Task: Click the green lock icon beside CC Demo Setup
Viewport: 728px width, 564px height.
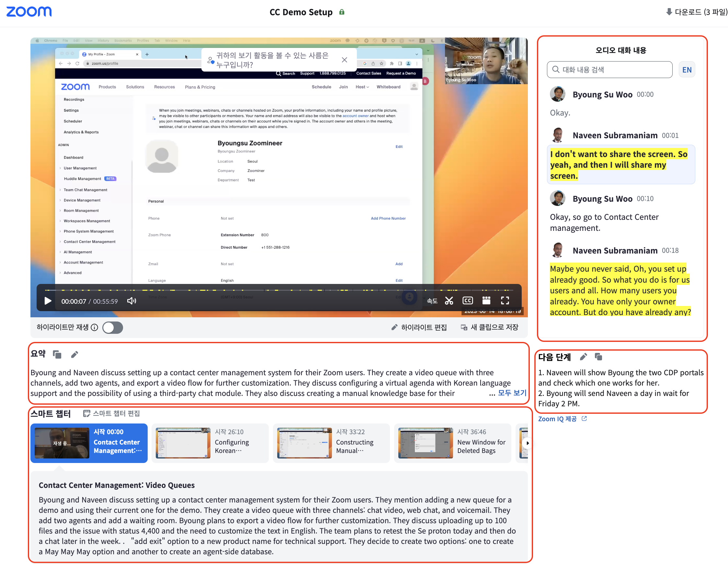Action: coord(342,12)
